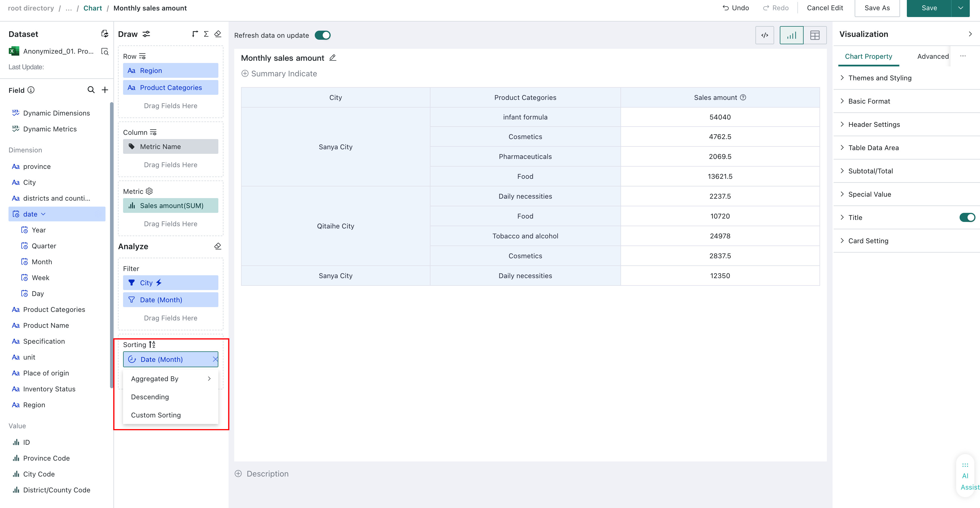Remove Date (Month) sorting field
Image resolution: width=980 pixels, height=508 pixels.
pos(215,359)
